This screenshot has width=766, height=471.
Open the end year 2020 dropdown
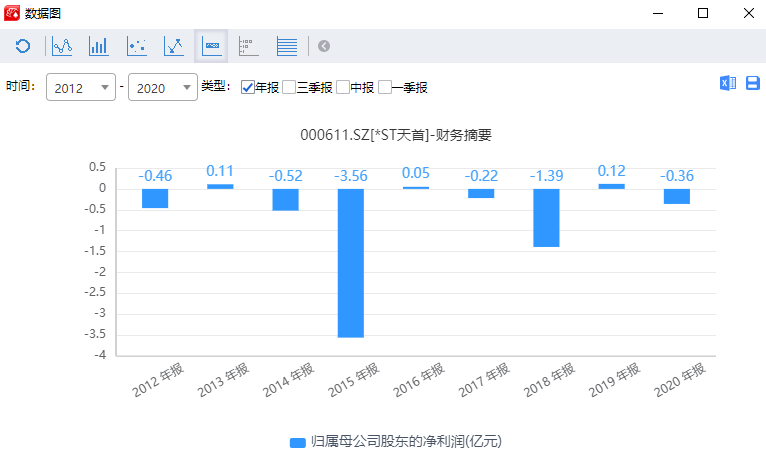162,88
